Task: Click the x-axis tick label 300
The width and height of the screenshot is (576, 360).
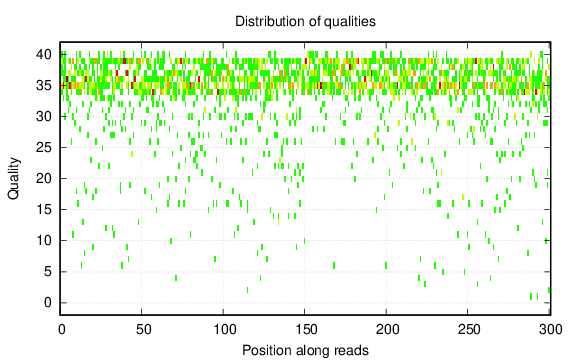Action: 551,330
